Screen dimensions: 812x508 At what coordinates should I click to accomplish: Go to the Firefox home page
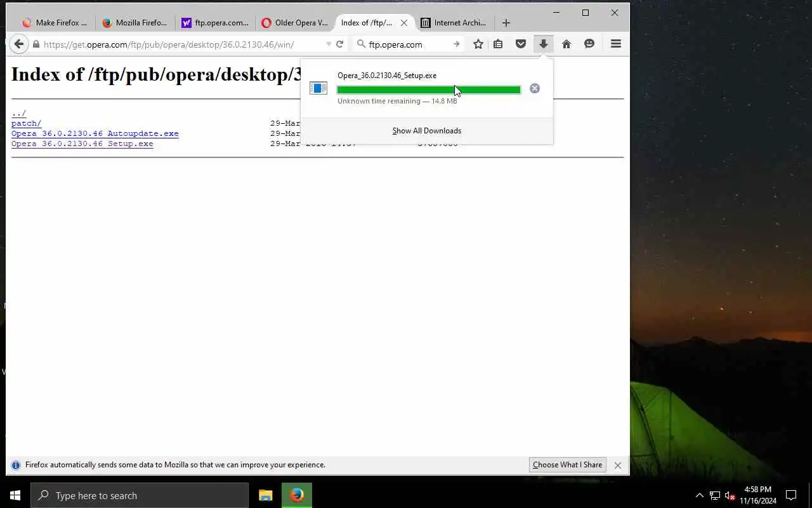566,44
